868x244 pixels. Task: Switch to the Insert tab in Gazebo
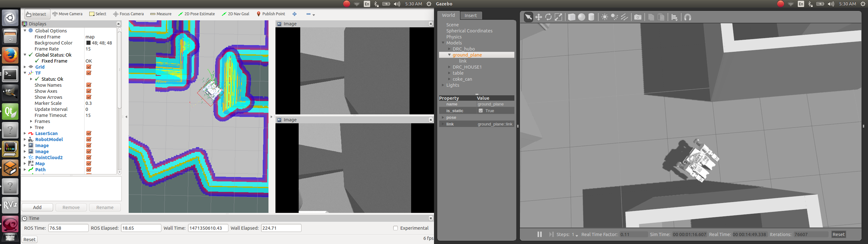point(471,16)
